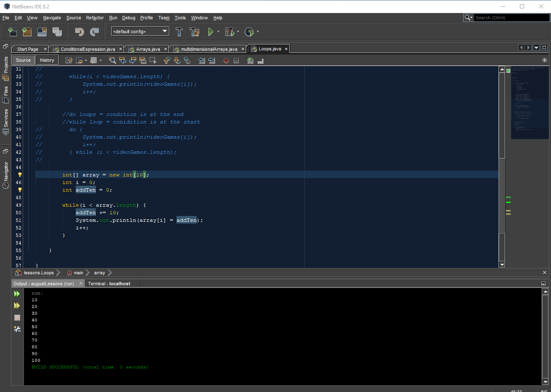The image size is (551, 392).
Task: Click lightbulb hint on addTen declaration line
Action: [19, 190]
